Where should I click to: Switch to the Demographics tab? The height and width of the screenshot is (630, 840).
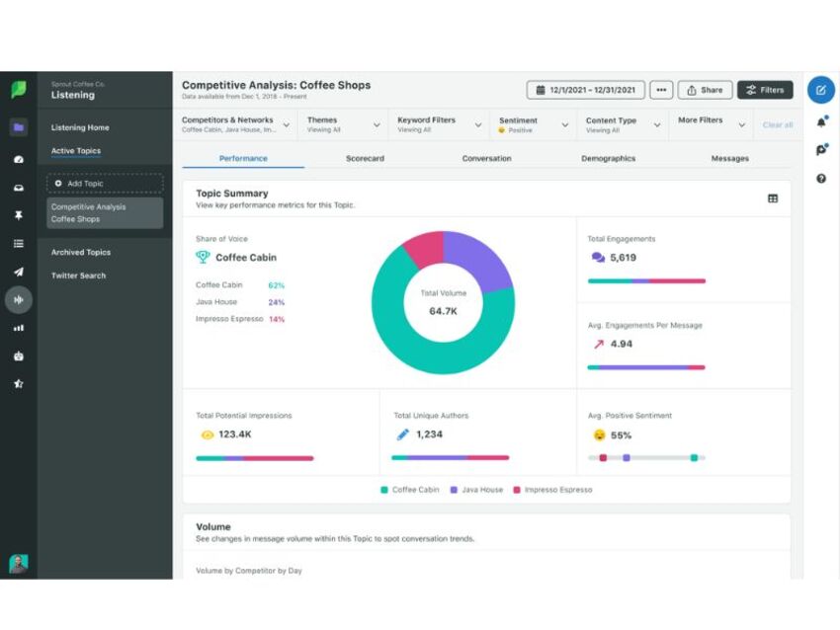(608, 158)
